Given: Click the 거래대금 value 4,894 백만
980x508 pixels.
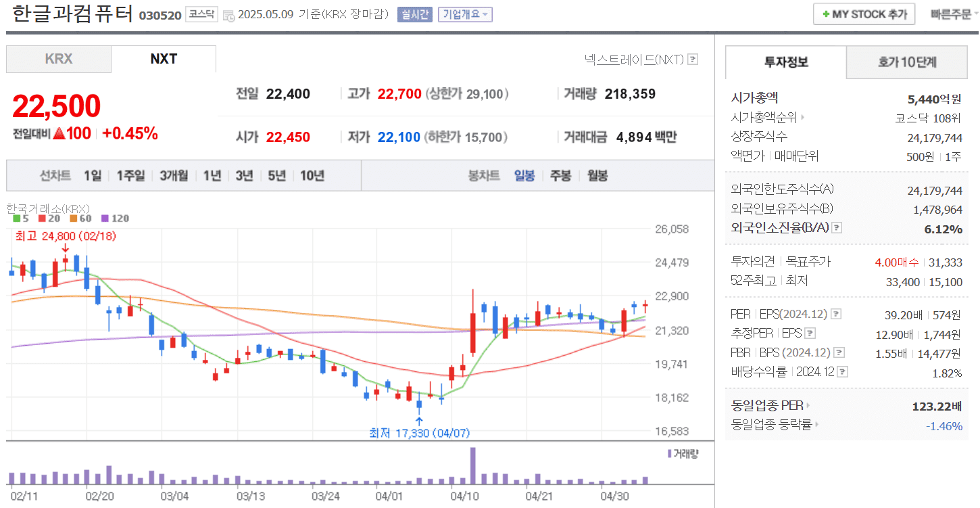Looking at the screenshot, I should coord(646,137).
